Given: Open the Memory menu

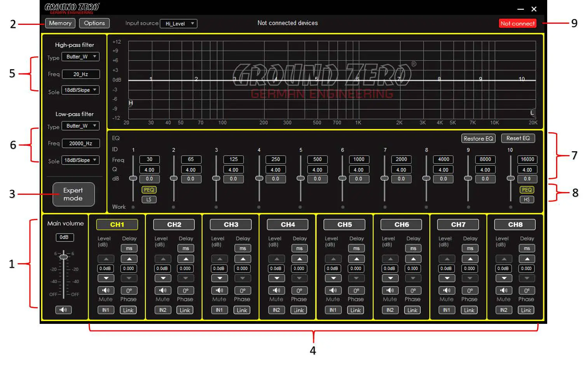Looking at the screenshot, I should pyautogui.click(x=60, y=23).
